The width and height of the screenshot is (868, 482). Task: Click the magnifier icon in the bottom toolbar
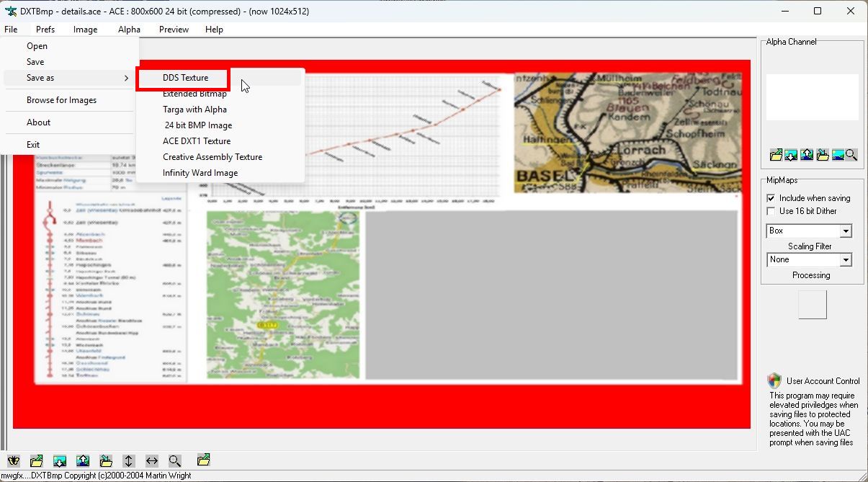(175, 460)
